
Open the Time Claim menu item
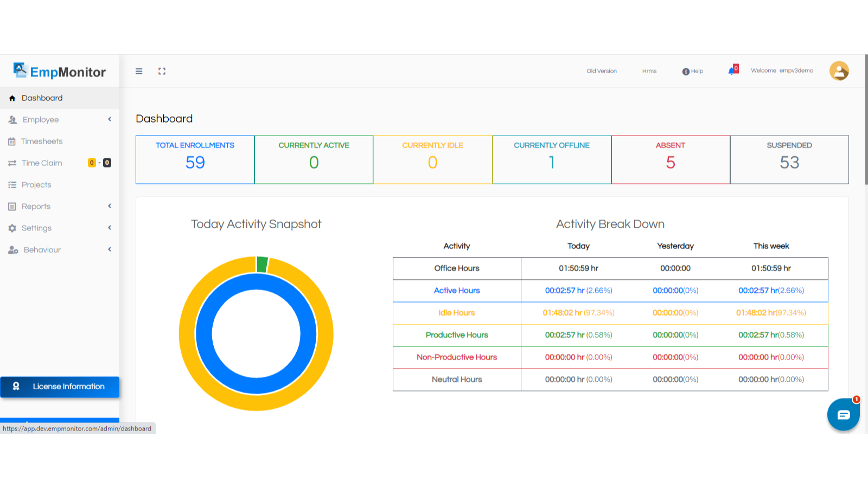point(60,163)
